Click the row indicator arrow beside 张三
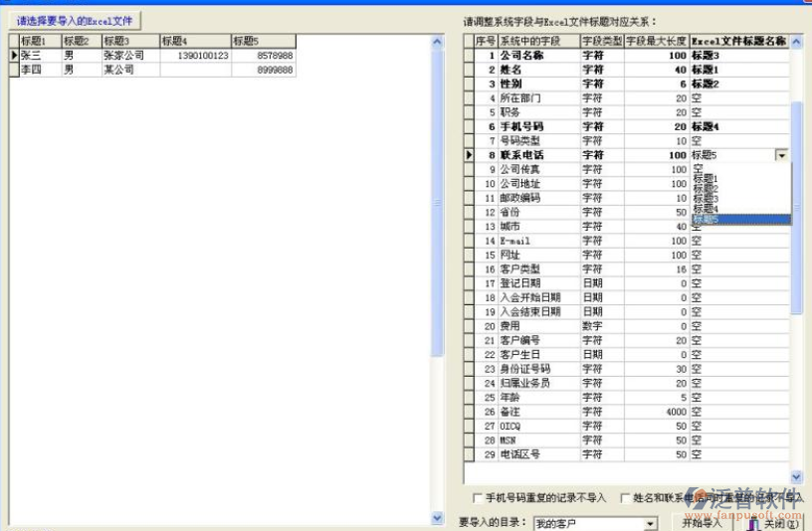This screenshot has width=812, height=531. [x=14, y=56]
